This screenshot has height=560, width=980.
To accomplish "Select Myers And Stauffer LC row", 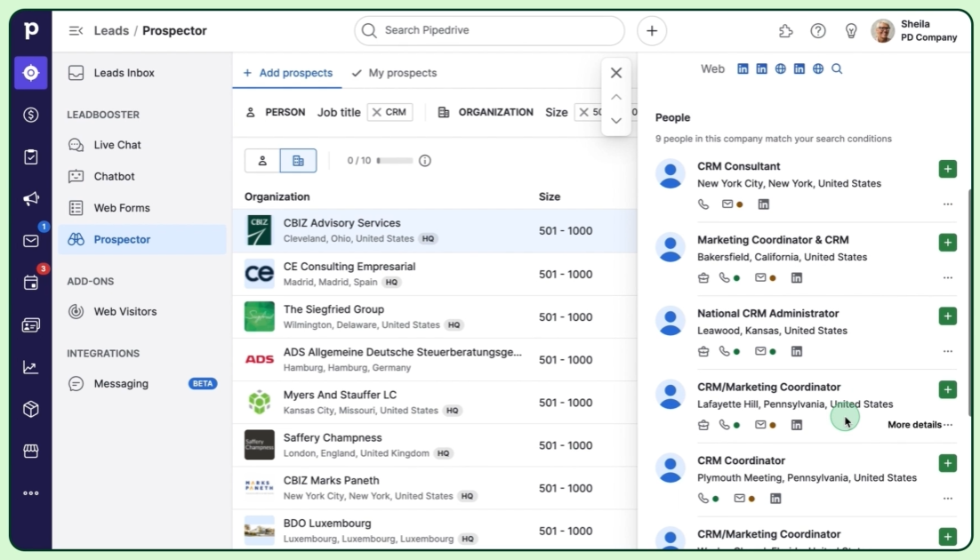I will coord(434,403).
